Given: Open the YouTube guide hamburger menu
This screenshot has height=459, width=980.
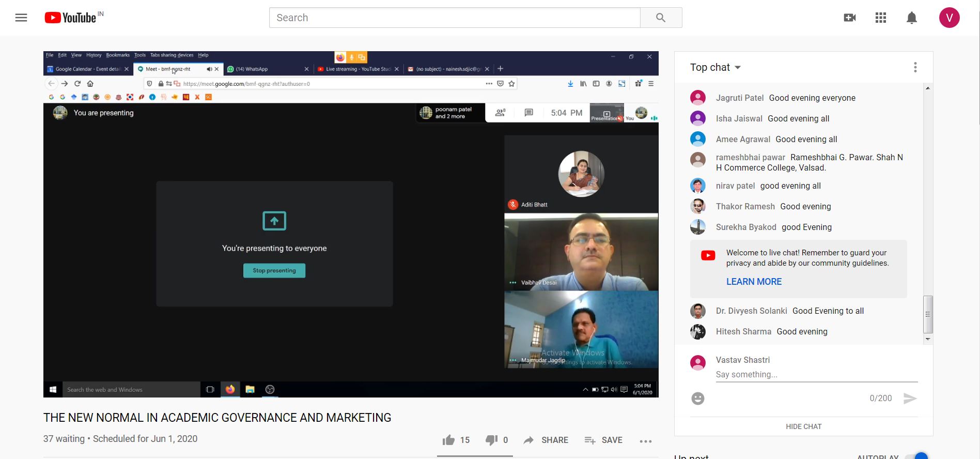Looking at the screenshot, I should [x=21, y=18].
